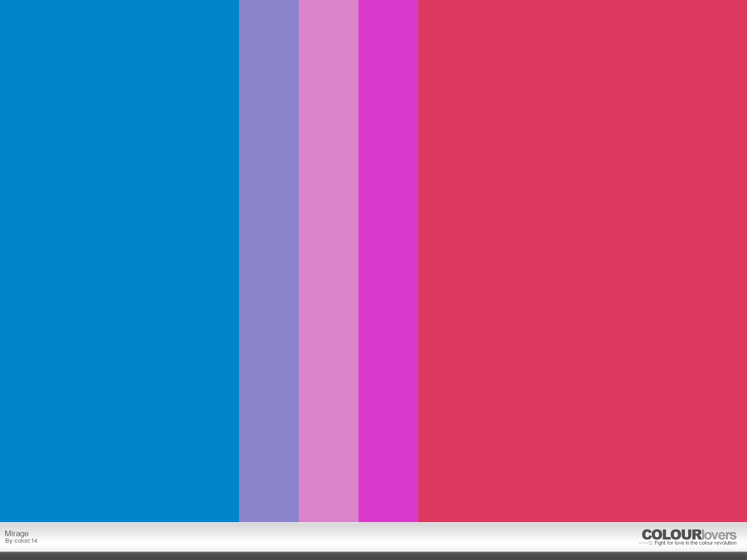Select the periwinkle purple color stripe
Image resolution: width=747 pixels, height=560 pixels.
[x=269, y=261]
